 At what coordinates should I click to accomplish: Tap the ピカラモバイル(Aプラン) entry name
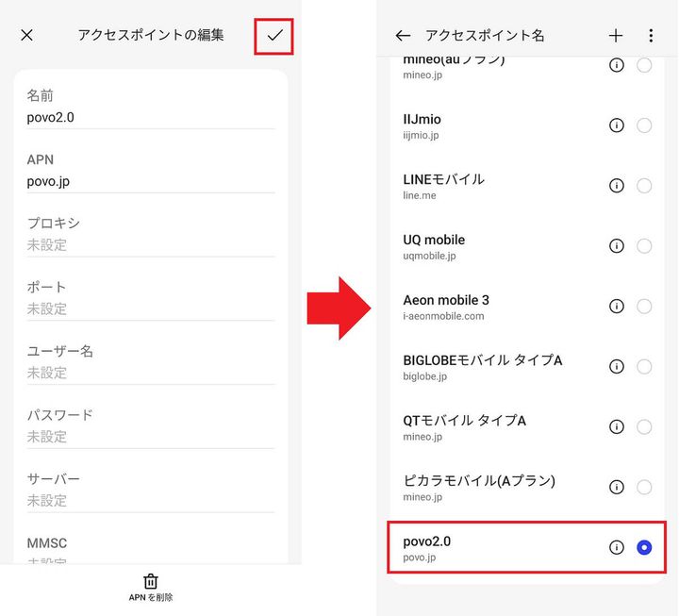tap(479, 480)
